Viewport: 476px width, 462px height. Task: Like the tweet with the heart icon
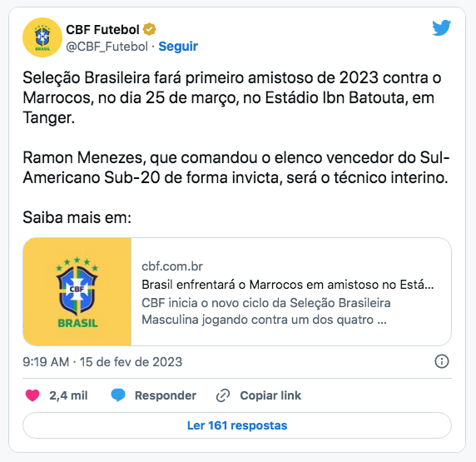(32, 395)
